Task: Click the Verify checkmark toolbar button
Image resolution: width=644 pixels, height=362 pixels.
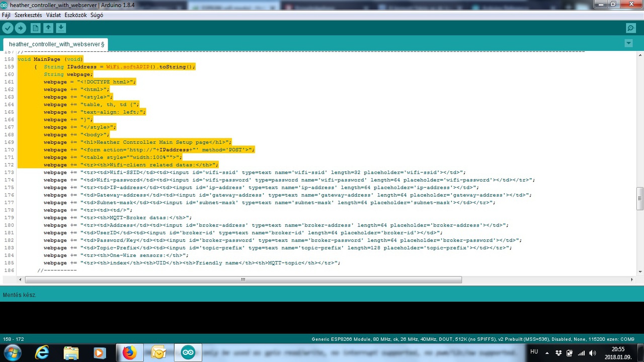Action: (8, 28)
